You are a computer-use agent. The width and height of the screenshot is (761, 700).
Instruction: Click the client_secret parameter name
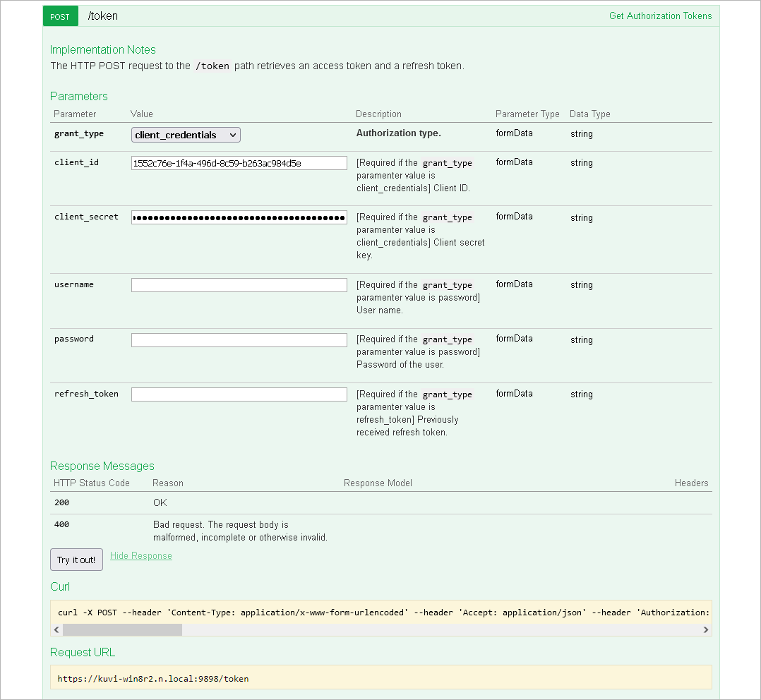point(86,217)
